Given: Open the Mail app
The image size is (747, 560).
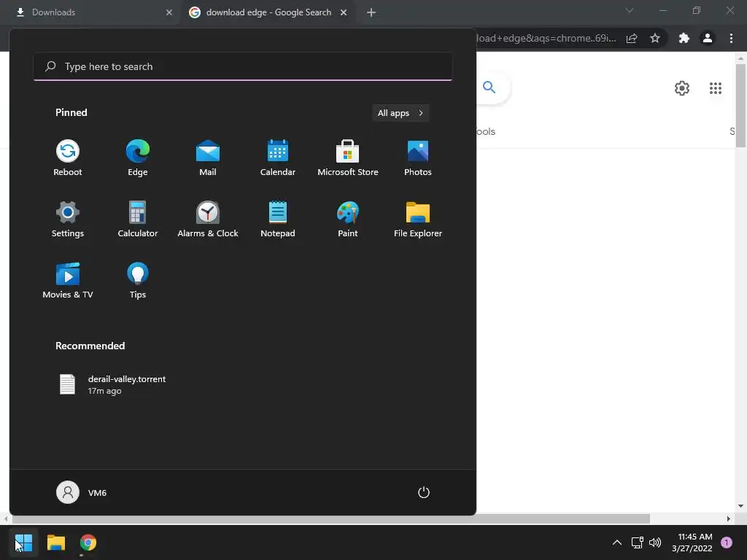Looking at the screenshot, I should pos(208,158).
